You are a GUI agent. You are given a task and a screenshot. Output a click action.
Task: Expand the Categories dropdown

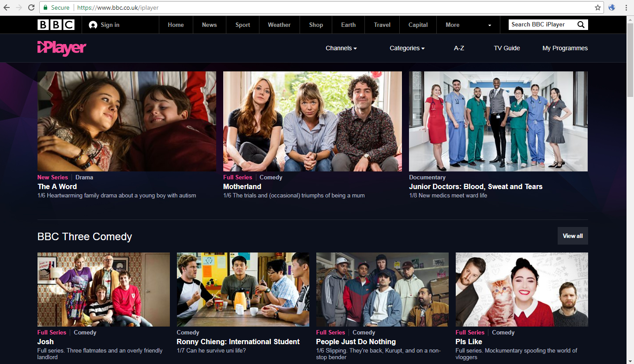pyautogui.click(x=407, y=48)
